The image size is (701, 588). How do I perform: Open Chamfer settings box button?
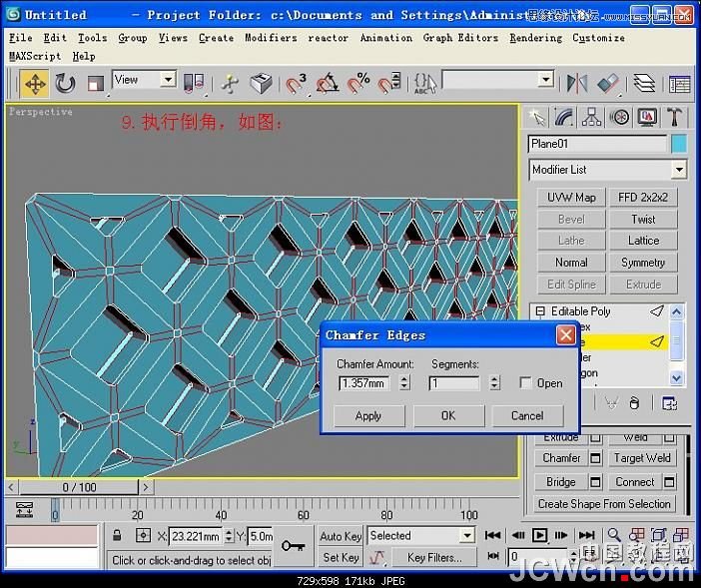[x=595, y=458]
